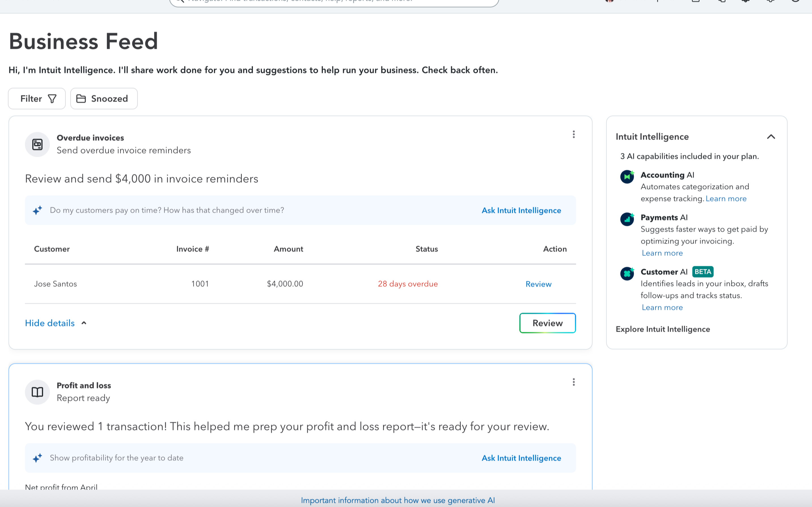The height and width of the screenshot is (507, 812).
Task: Click the Review and send $4,000 reminders headline
Action: [141, 179]
